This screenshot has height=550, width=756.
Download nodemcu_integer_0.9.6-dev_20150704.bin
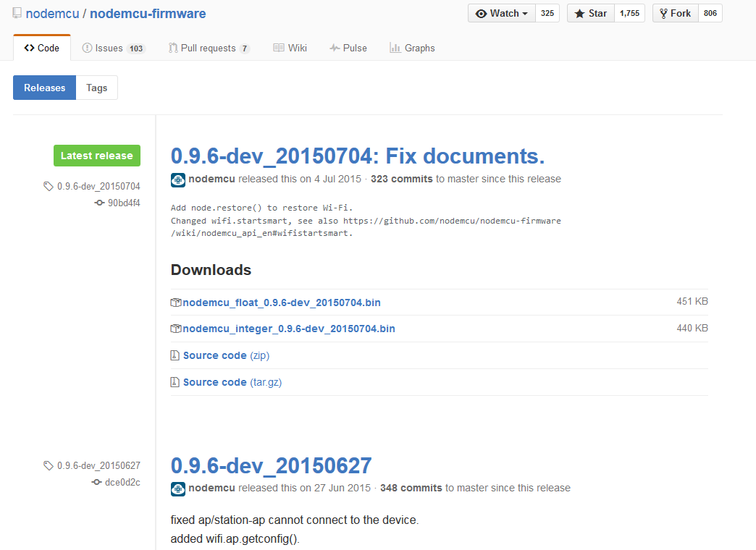pos(289,329)
